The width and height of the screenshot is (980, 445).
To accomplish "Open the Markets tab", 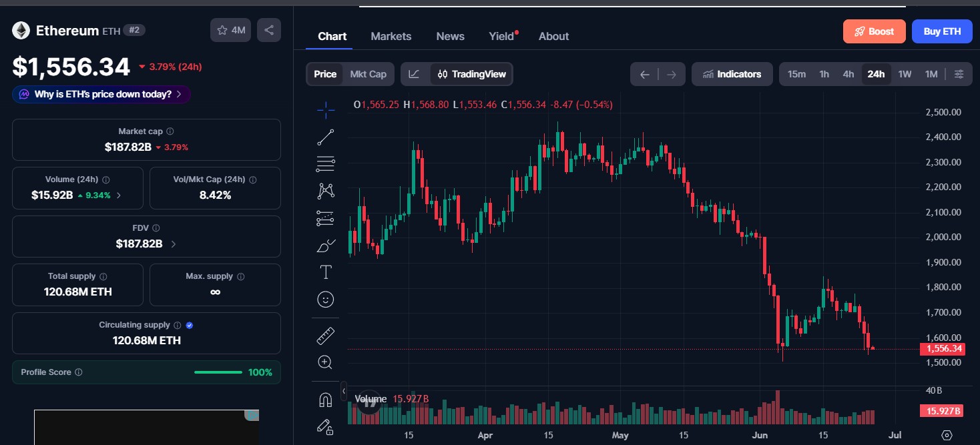I will click(x=391, y=36).
